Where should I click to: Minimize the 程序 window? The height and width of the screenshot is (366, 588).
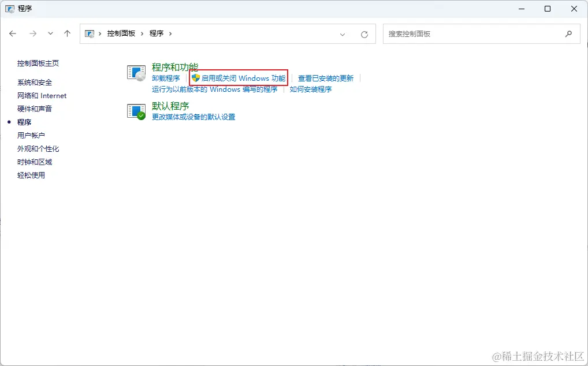tap(521, 9)
